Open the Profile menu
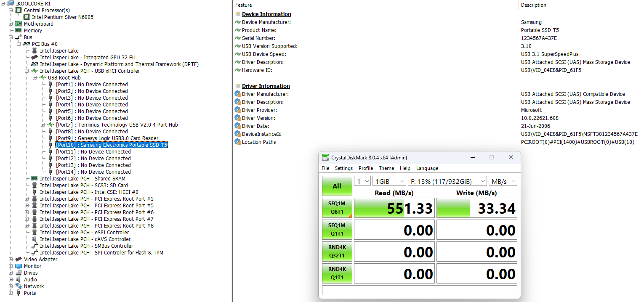This screenshot has width=644, height=302. [366, 168]
